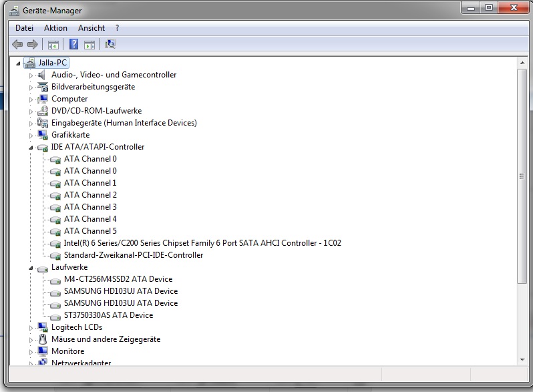Click the Jalla-PC computer icon
This screenshot has width=533, height=392.
pyautogui.click(x=29, y=63)
